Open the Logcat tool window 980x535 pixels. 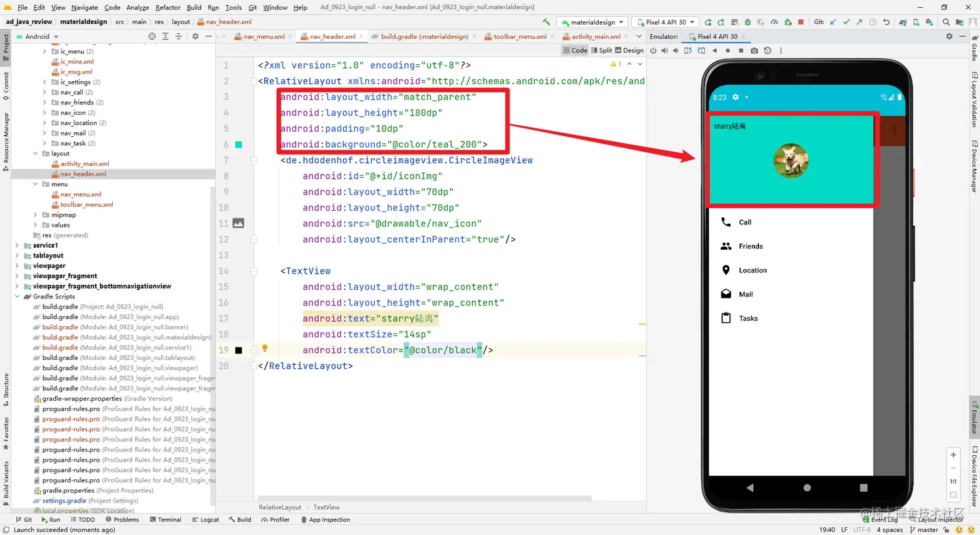point(205,519)
